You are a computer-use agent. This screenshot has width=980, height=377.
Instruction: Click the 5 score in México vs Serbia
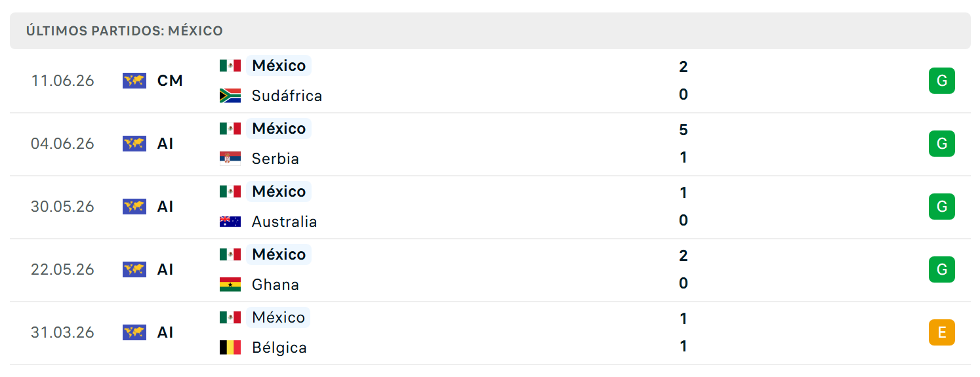[x=684, y=130]
